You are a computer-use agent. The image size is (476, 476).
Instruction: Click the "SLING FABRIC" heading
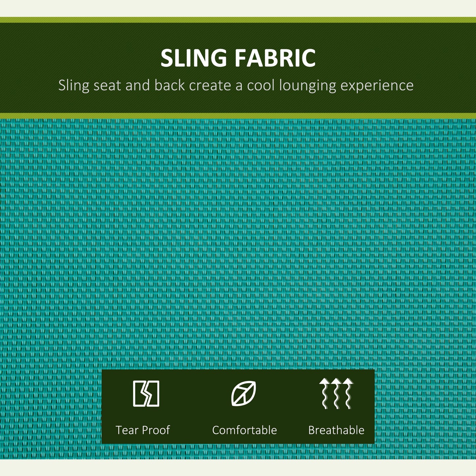(238, 58)
